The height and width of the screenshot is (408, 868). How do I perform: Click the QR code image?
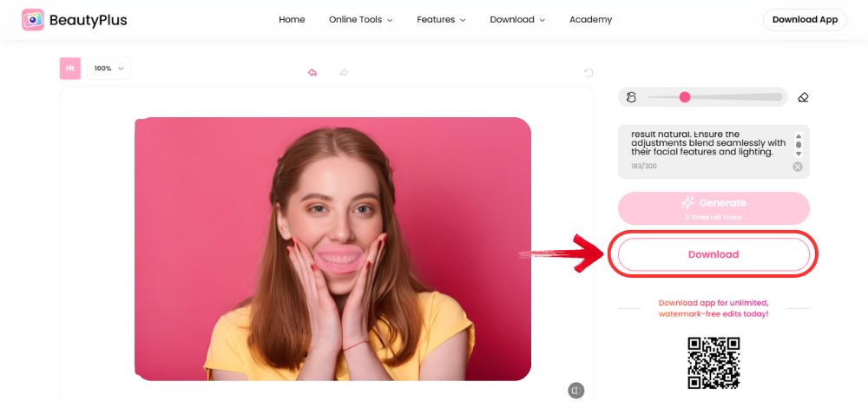(x=713, y=363)
